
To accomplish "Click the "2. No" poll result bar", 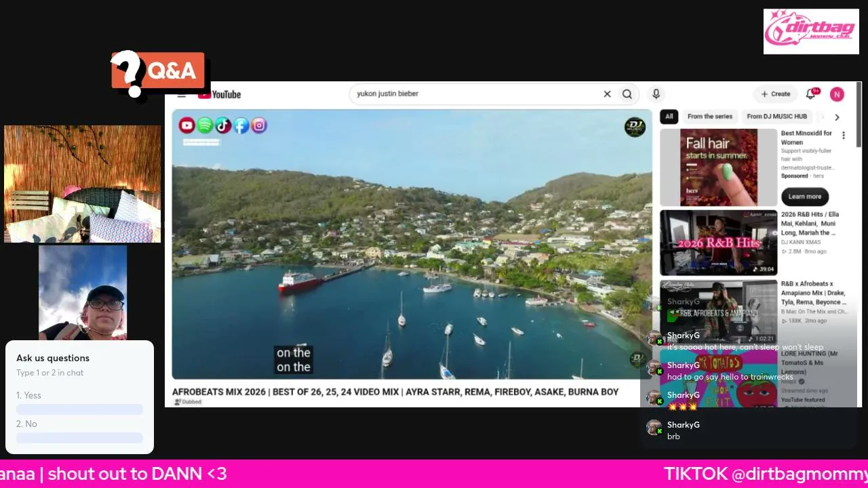I will (x=79, y=438).
